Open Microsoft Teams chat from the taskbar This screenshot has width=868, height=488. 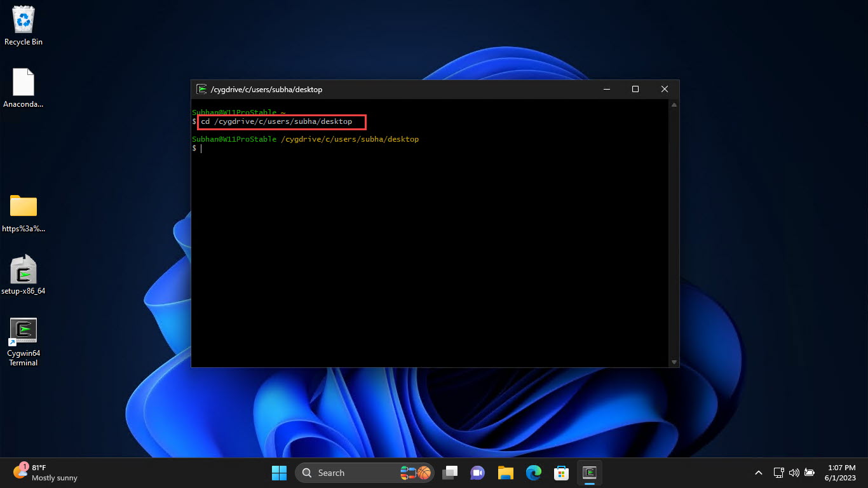(477, 473)
